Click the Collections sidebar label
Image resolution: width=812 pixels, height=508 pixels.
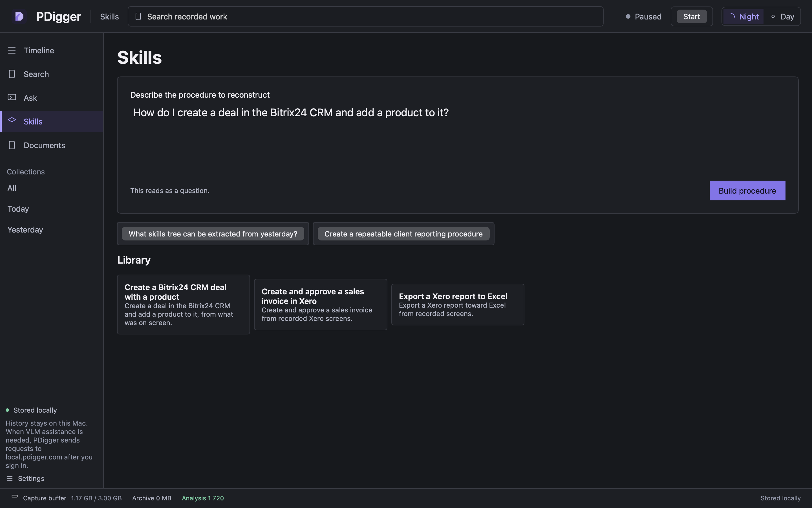26,172
